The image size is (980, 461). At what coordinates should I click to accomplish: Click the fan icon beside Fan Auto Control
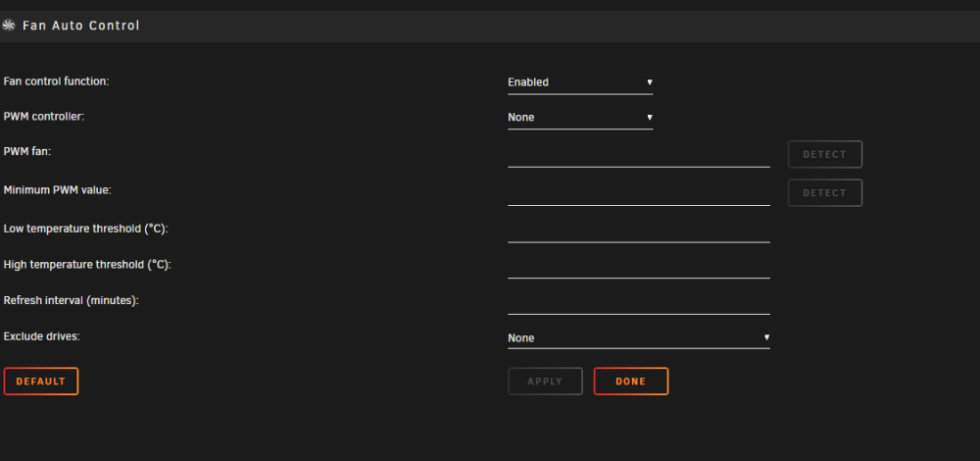[9, 26]
